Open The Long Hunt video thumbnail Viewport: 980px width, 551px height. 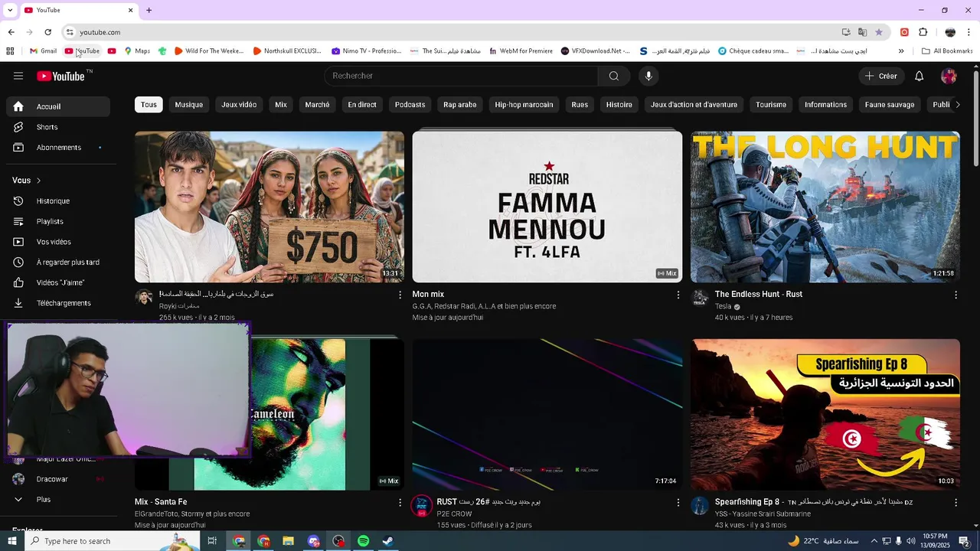[x=825, y=207]
